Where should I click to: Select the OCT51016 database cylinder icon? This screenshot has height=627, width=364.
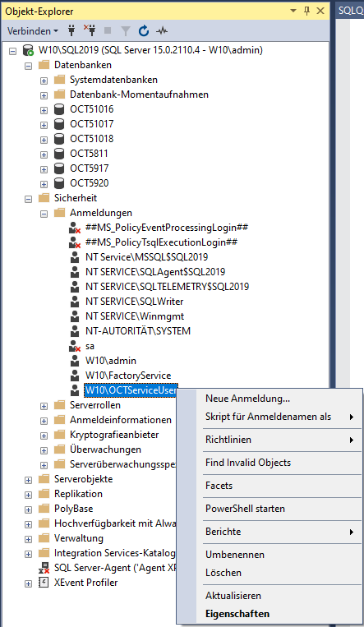click(59, 109)
